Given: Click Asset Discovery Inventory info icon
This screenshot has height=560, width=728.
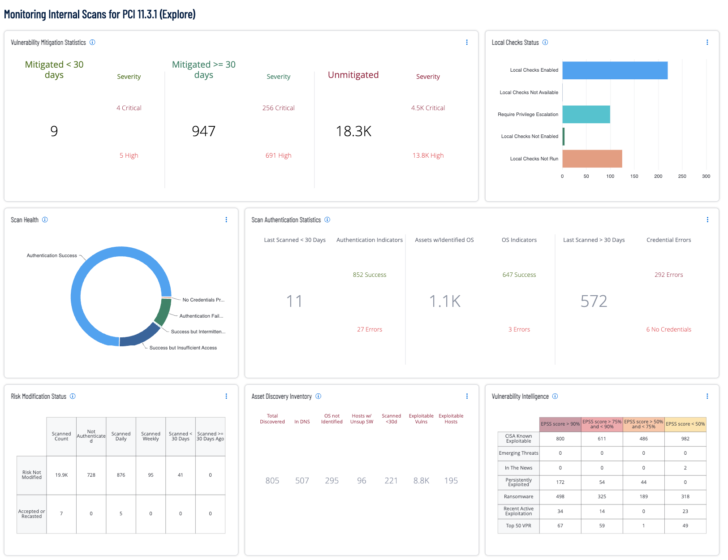Looking at the screenshot, I should 318,396.
